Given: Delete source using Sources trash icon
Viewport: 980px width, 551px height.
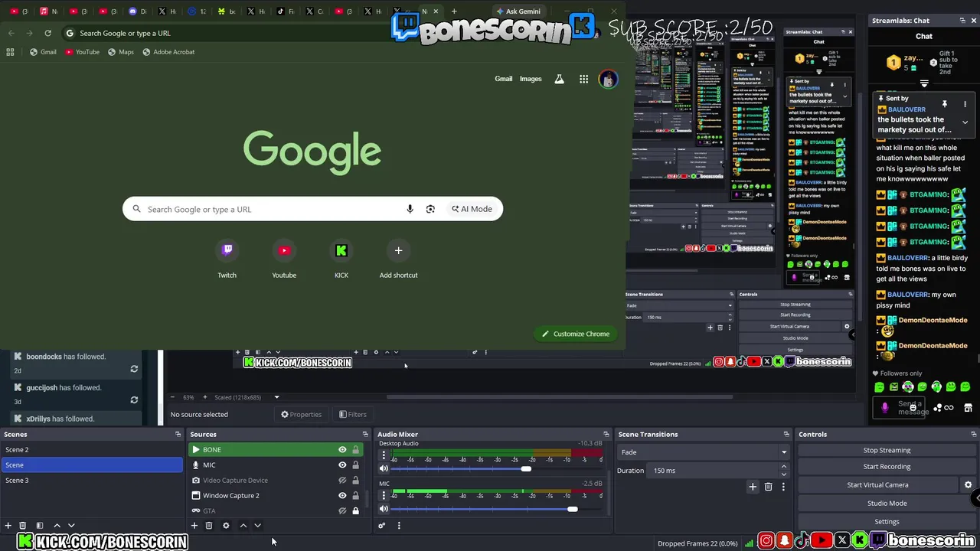Looking at the screenshot, I should [209, 526].
